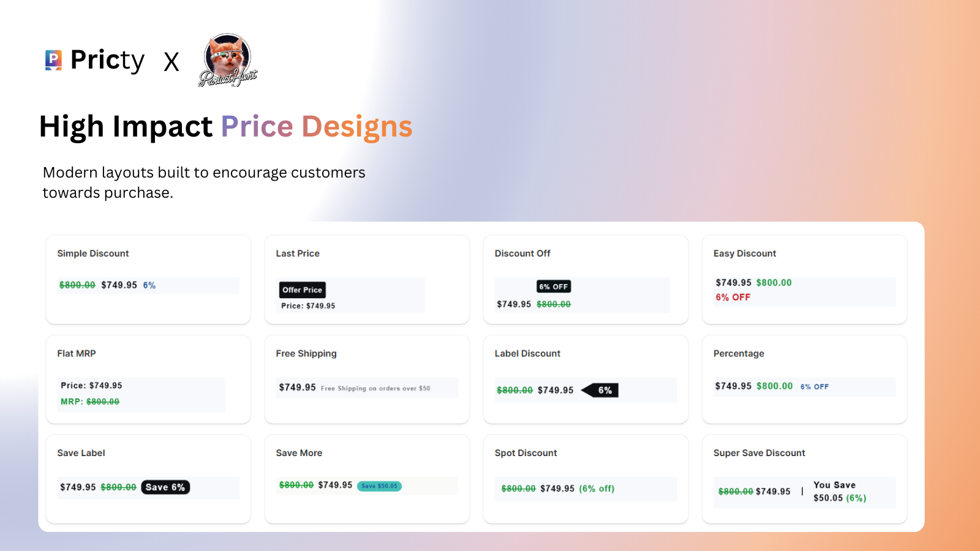Viewport: 980px width, 551px height.
Task: Select the Product Hunt cat logo
Action: pos(227,59)
